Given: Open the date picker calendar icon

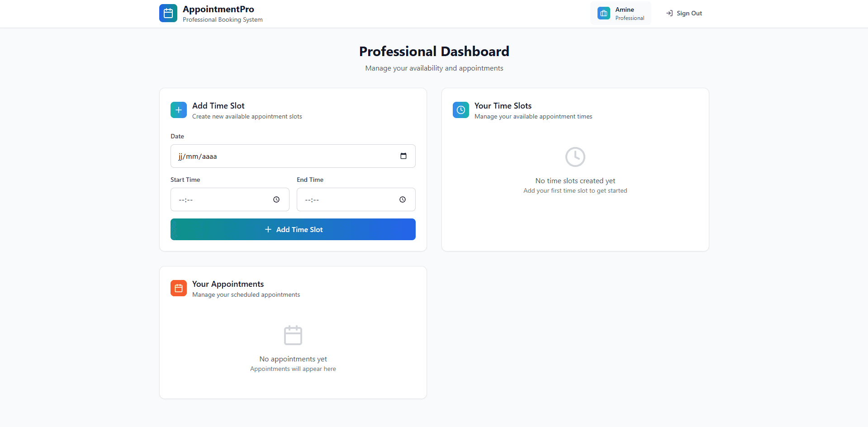Looking at the screenshot, I should coord(403,156).
